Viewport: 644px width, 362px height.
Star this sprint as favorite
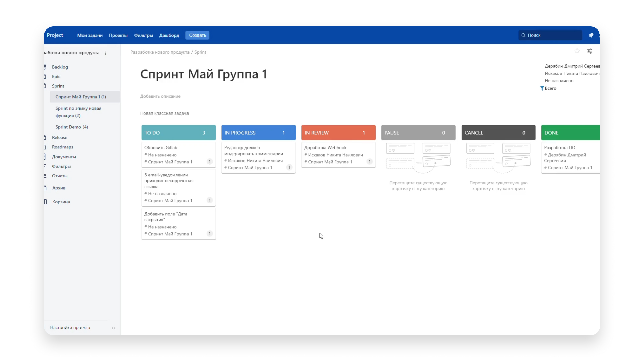pyautogui.click(x=577, y=51)
